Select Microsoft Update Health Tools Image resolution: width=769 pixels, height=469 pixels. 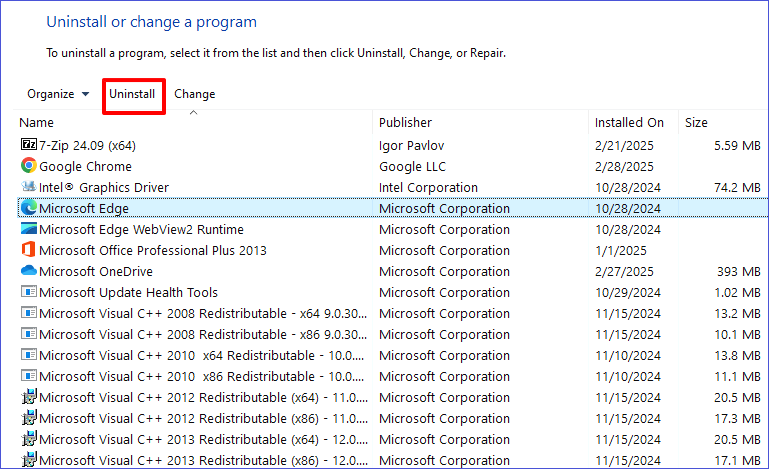point(128,292)
